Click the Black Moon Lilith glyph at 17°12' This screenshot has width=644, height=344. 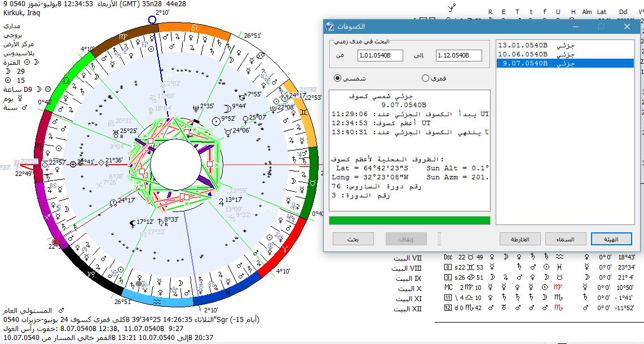(x=133, y=224)
